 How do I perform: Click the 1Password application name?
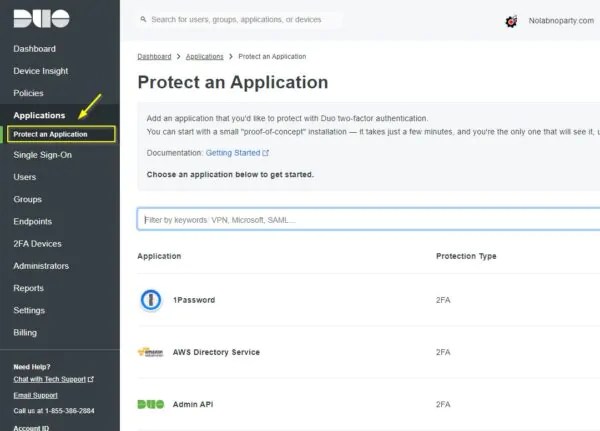click(194, 300)
